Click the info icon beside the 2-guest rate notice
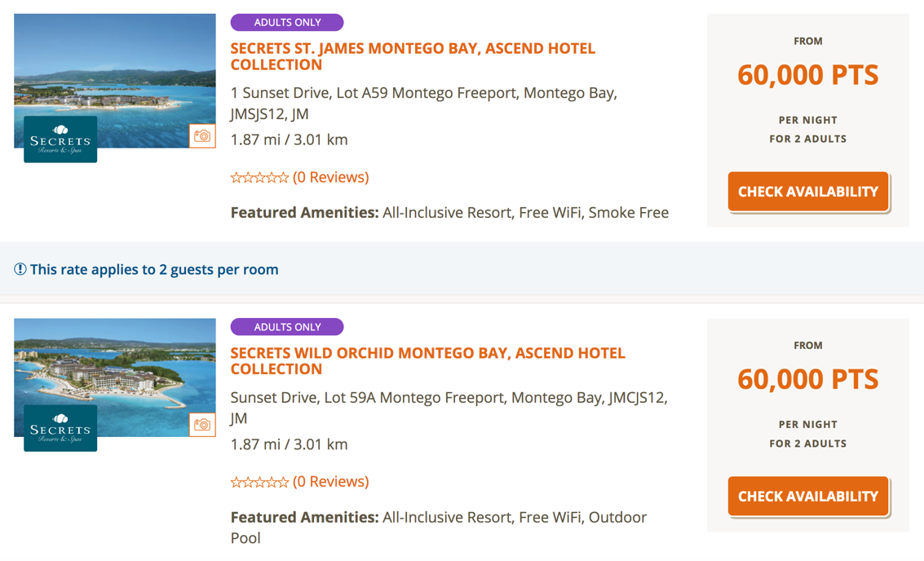Screen dimensions: 924x561 point(18,269)
